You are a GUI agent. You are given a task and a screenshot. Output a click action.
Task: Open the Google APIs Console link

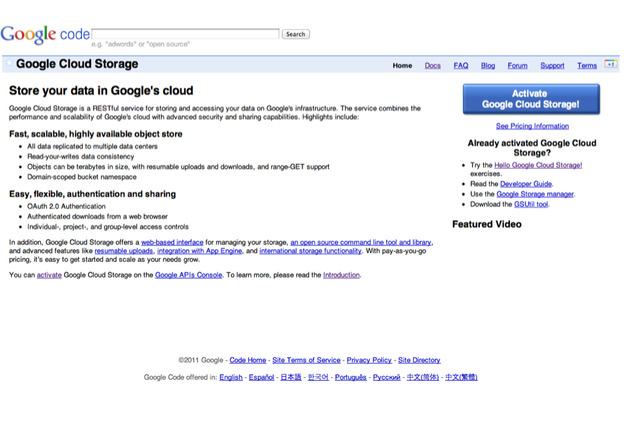tap(189, 275)
